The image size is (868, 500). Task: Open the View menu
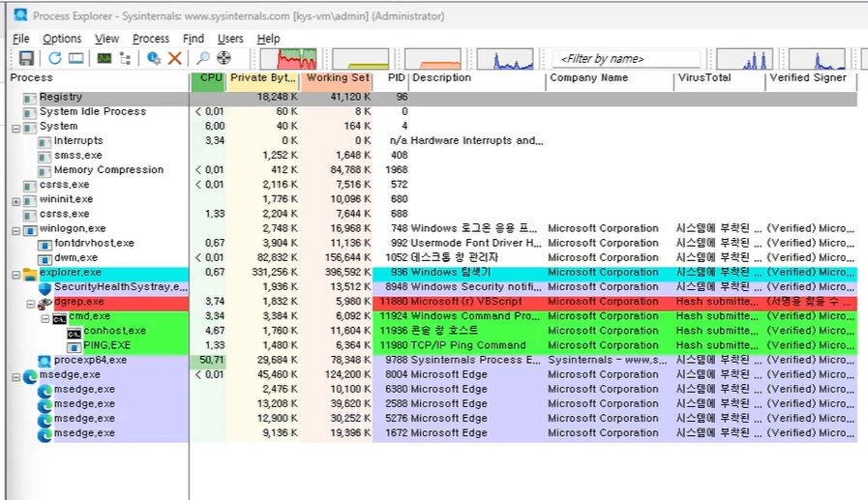(x=106, y=39)
